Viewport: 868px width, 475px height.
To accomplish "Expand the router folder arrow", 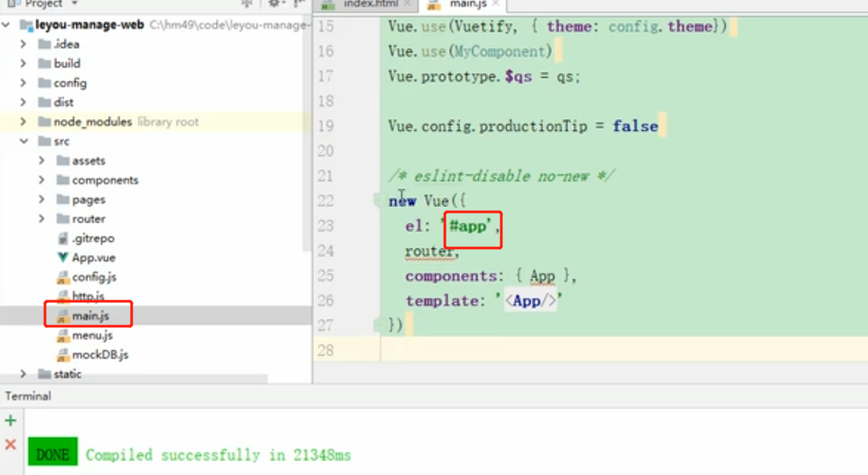I will pyautogui.click(x=42, y=219).
